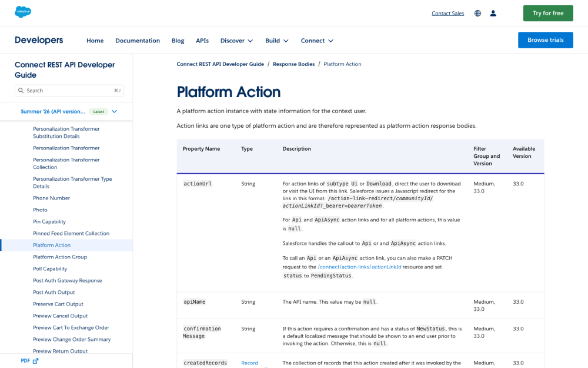Click the Property Name column header
Viewport: 588px width, 368px height.
[201, 149]
